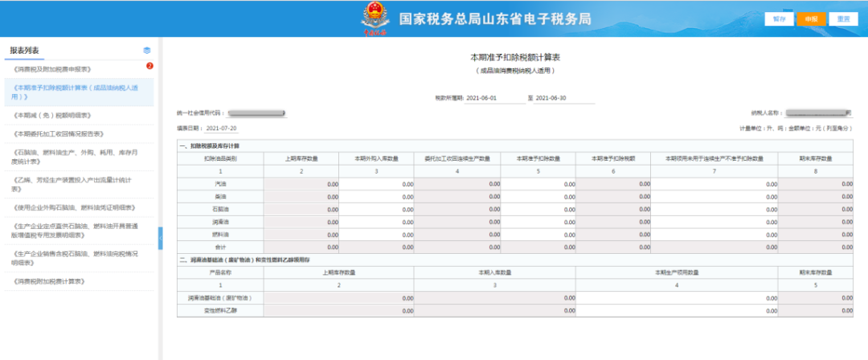Screen dimensions: 868x360
Task: Click the 重置 button
Action: (x=843, y=18)
